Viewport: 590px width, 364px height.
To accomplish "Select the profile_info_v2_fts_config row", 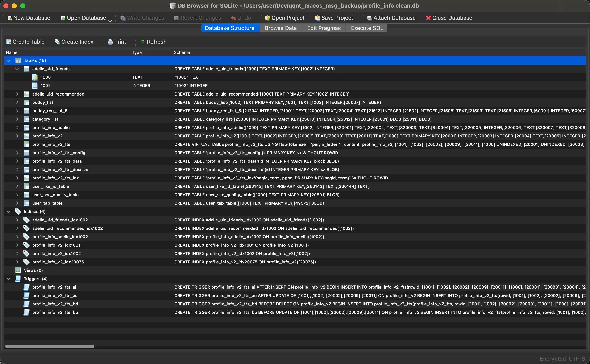I will [295, 153].
